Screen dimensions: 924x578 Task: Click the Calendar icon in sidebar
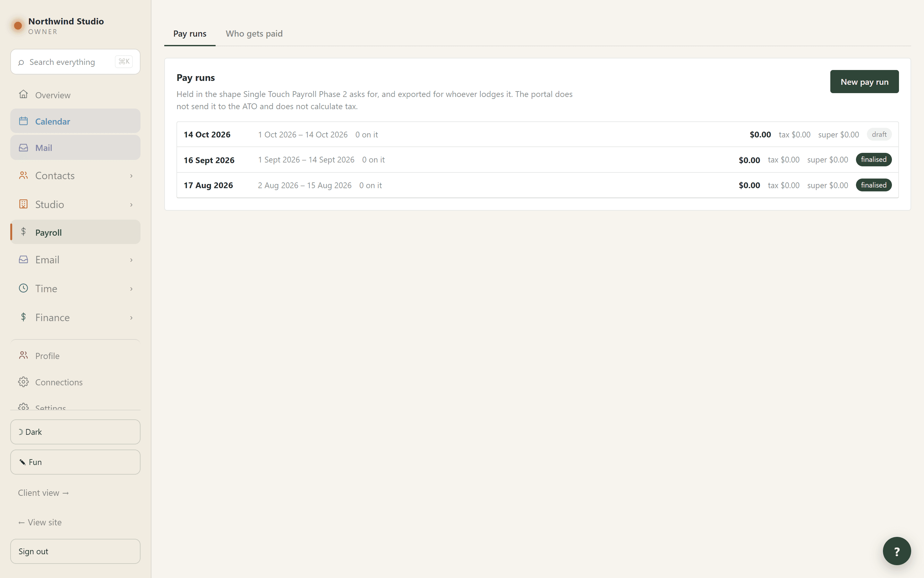(x=23, y=121)
